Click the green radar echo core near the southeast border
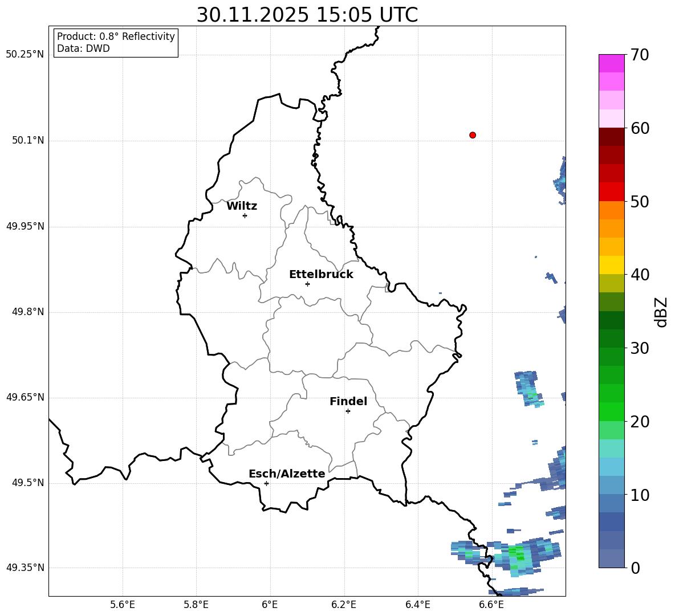This screenshot has height=616, width=675. pos(517,553)
